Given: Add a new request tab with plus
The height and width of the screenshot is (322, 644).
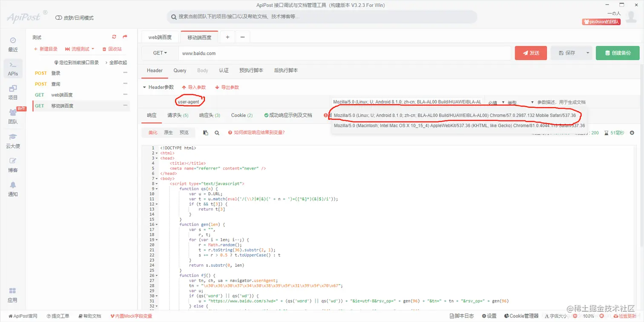Looking at the screenshot, I should 227,37.
